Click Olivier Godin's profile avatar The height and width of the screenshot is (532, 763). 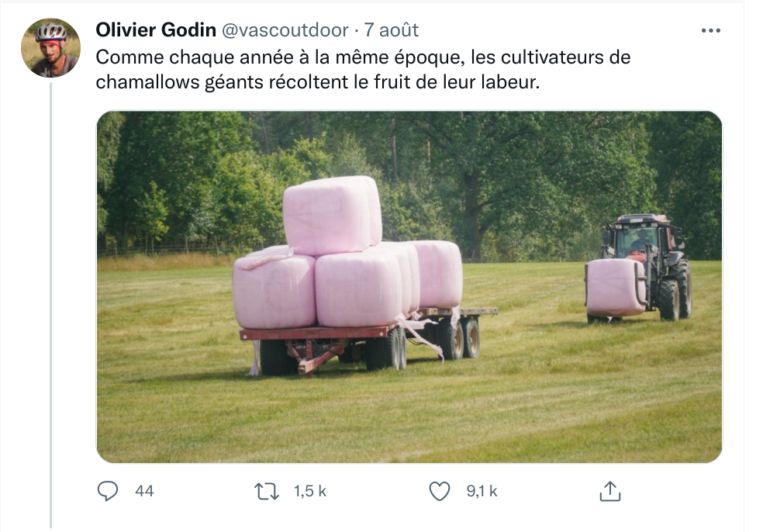50,48
